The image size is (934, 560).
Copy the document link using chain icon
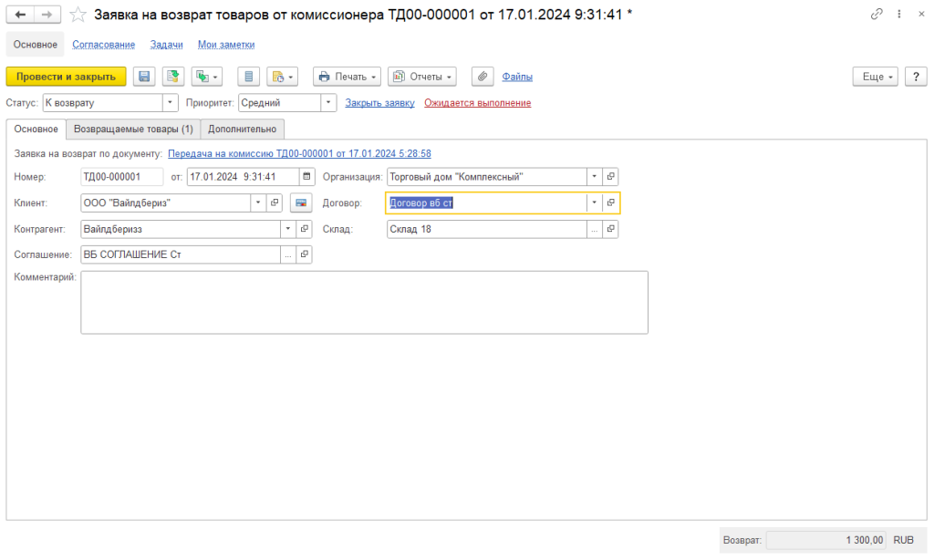pos(877,14)
